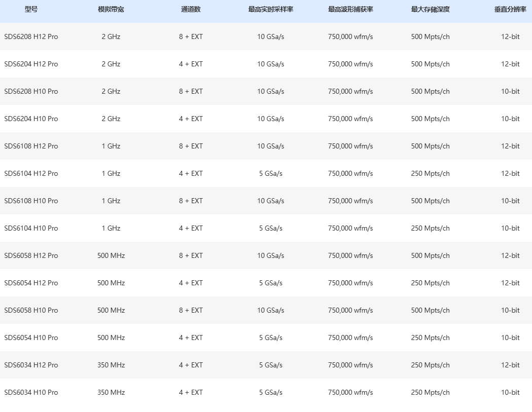Select model name SDS6208 H10 Pro
532x412 pixels.
[31, 92]
